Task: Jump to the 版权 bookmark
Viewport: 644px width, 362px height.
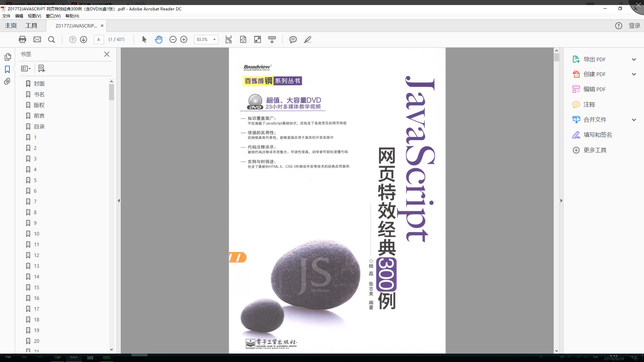Action: 39,105
